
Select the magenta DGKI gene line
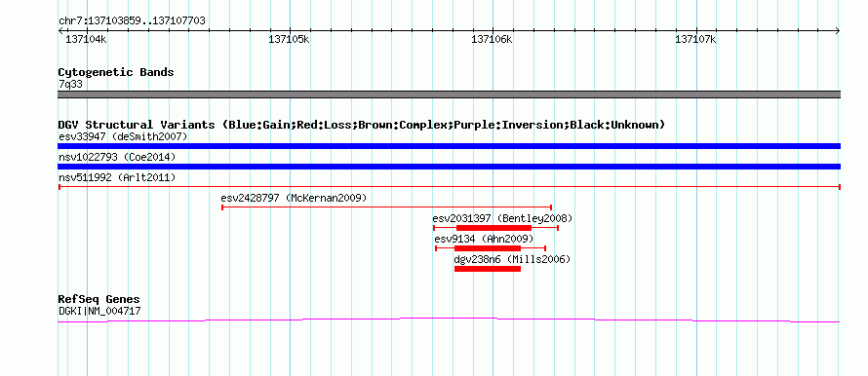coord(449,320)
